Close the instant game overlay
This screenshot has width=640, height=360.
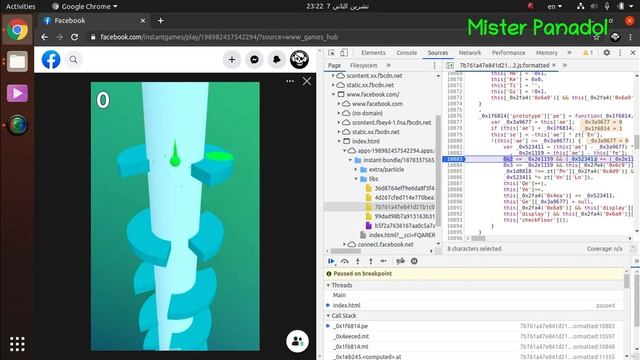pyautogui.click(x=307, y=81)
